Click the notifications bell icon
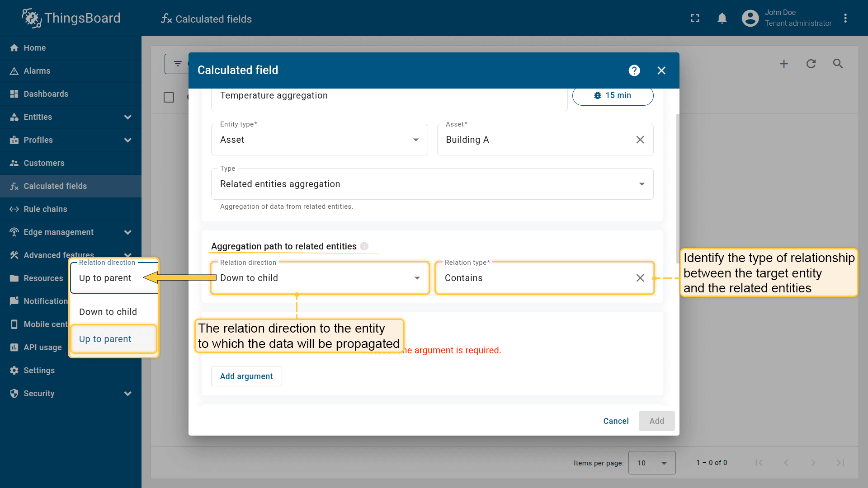The image size is (868, 488). (722, 19)
